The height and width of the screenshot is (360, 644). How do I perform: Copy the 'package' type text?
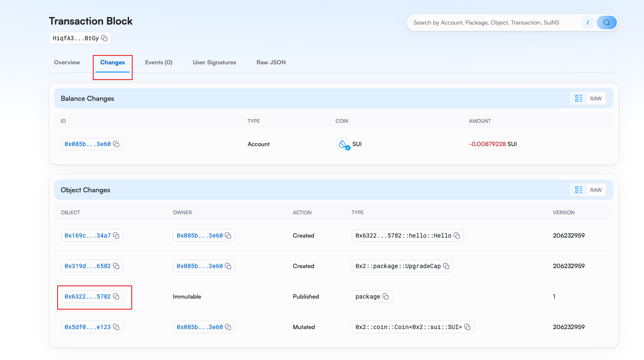click(x=386, y=296)
